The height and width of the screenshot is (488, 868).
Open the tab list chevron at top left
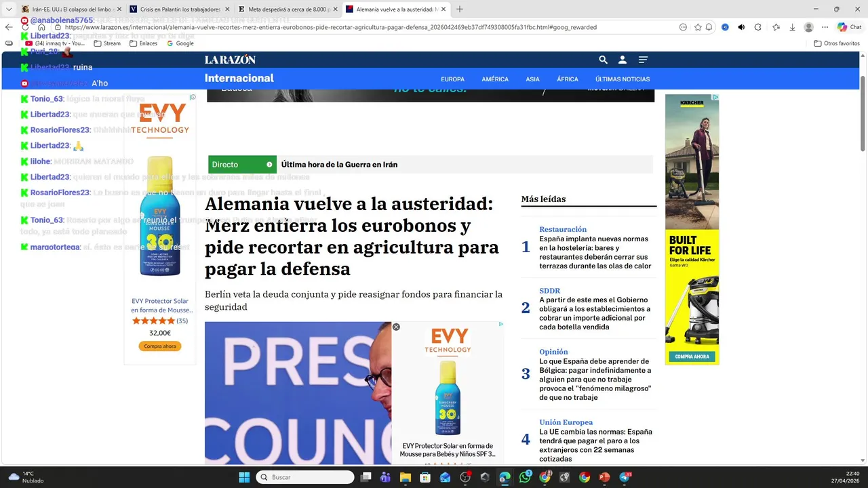click(9, 9)
